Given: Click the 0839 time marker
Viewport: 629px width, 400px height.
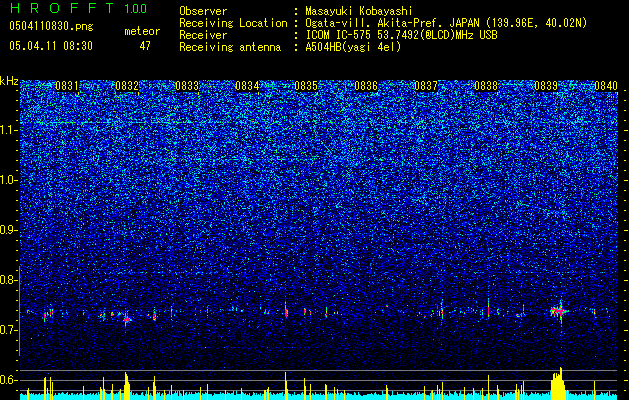Looking at the screenshot, I should click(546, 86).
